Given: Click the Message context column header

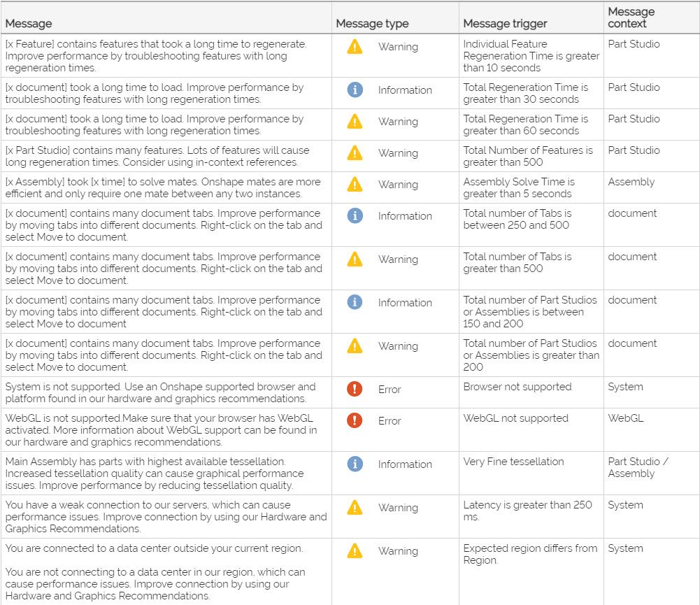Looking at the screenshot, I should point(631,17).
